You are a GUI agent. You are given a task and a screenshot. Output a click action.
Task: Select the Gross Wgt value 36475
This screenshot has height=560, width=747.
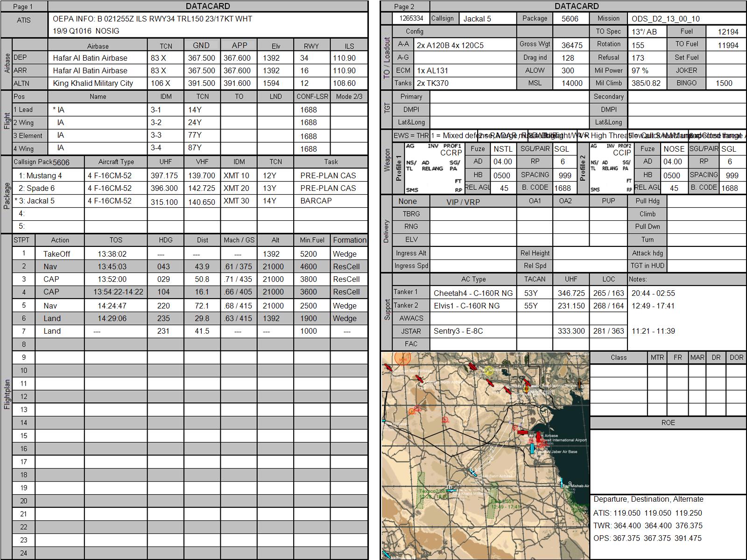[x=572, y=45]
